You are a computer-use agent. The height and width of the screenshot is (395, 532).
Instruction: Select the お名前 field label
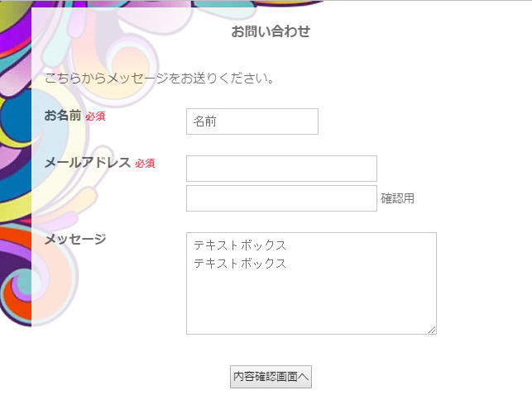coord(63,116)
